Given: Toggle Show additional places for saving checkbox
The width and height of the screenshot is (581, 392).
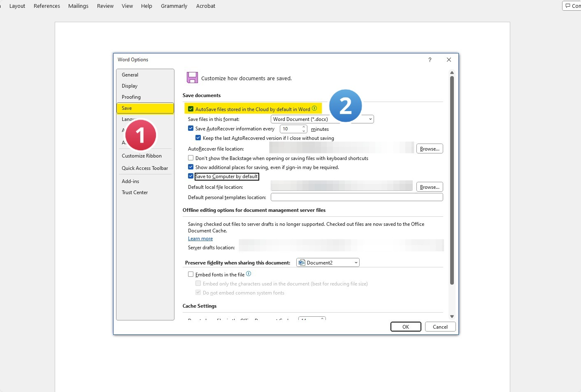Looking at the screenshot, I should tap(191, 167).
